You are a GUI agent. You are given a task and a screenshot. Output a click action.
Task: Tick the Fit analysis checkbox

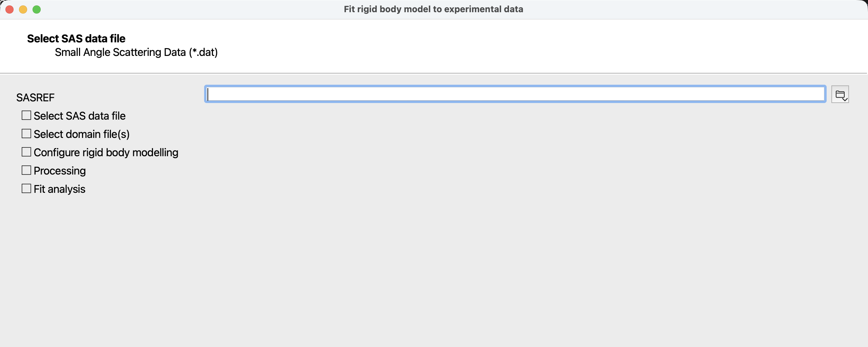tap(26, 189)
